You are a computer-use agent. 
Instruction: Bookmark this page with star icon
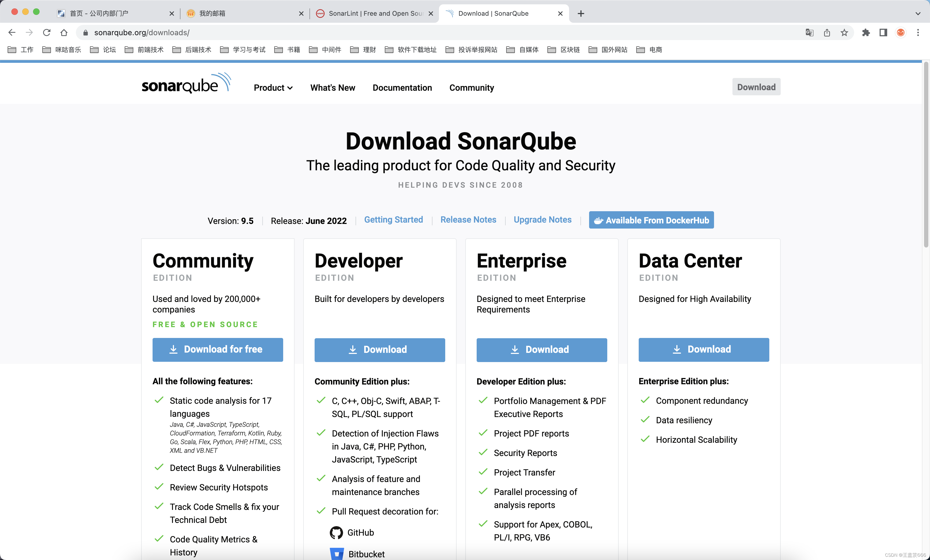[844, 32]
